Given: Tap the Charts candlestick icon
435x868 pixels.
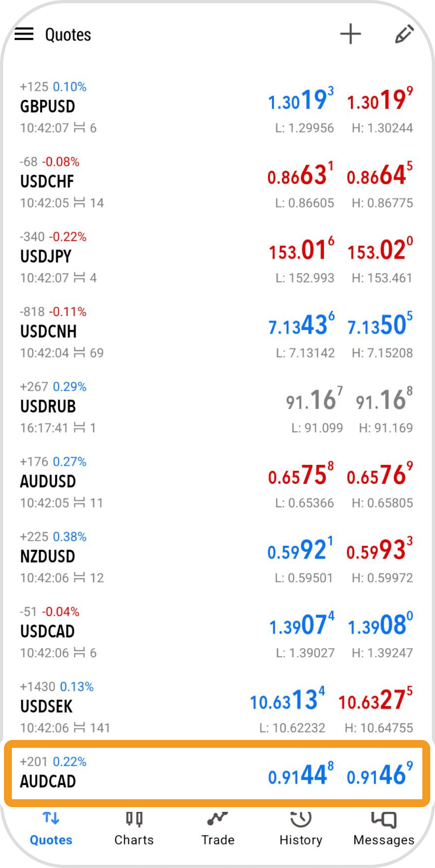Looking at the screenshot, I should (x=134, y=819).
